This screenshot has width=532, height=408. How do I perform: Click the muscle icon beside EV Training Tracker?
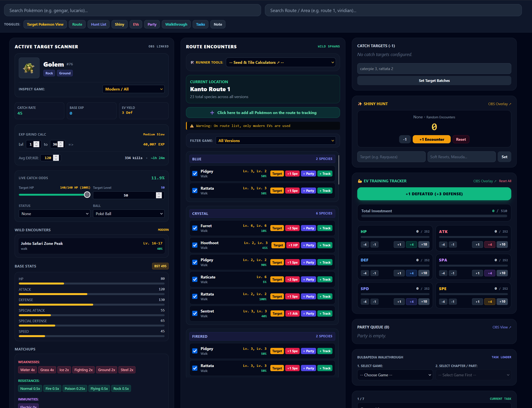pyautogui.click(x=360, y=181)
